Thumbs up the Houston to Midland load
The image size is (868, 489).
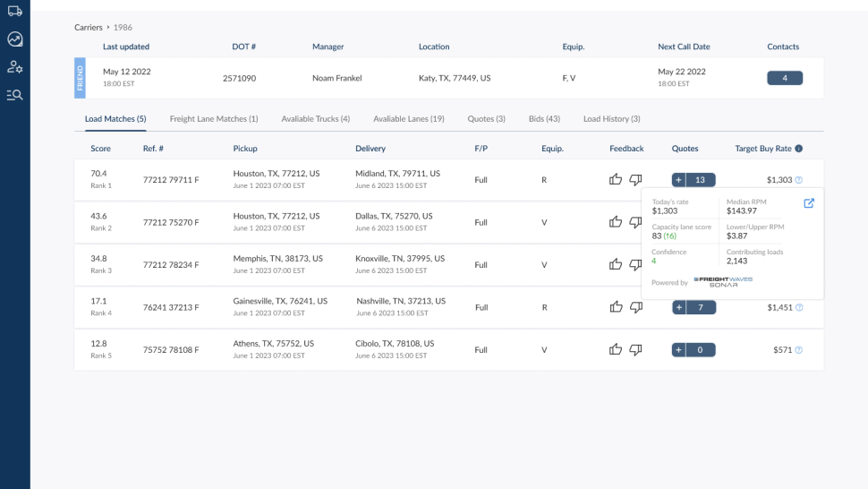pyautogui.click(x=616, y=179)
